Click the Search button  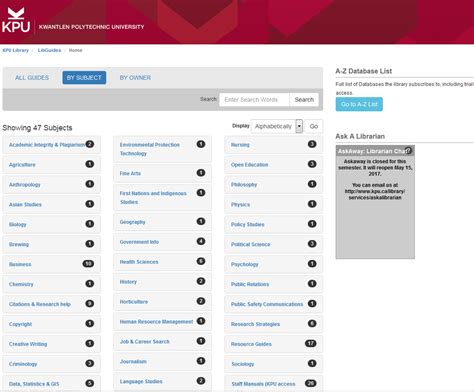[304, 100]
